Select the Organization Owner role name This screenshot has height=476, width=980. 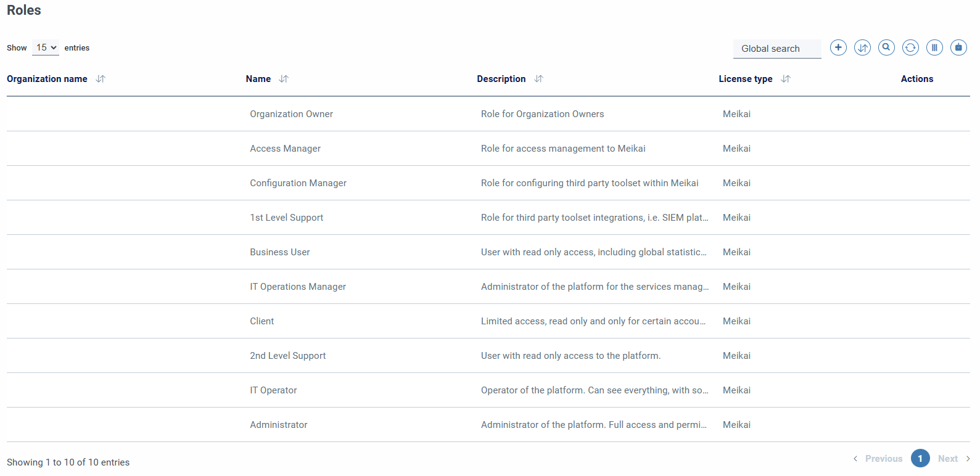pyautogui.click(x=291, y=114)
